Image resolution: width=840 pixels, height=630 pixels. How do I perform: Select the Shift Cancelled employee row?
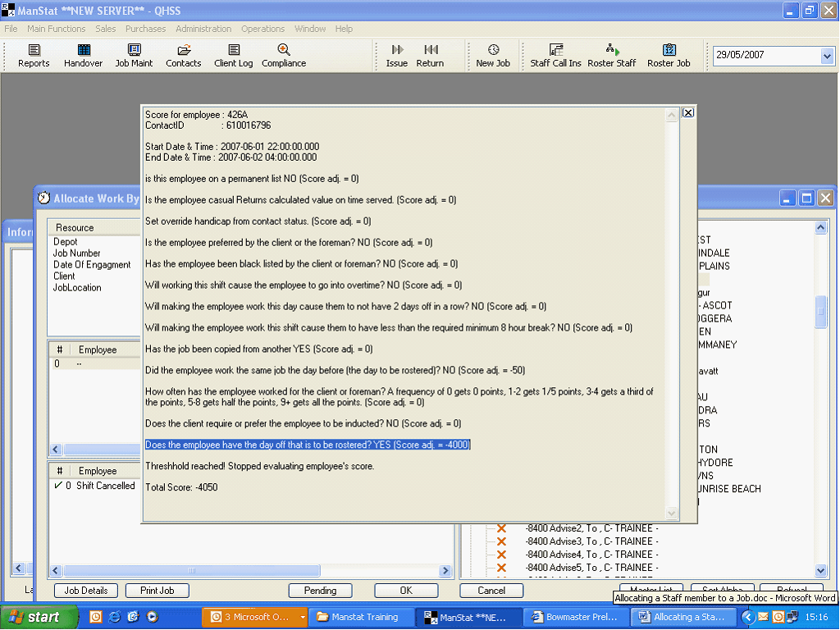[x=105, y=486]
